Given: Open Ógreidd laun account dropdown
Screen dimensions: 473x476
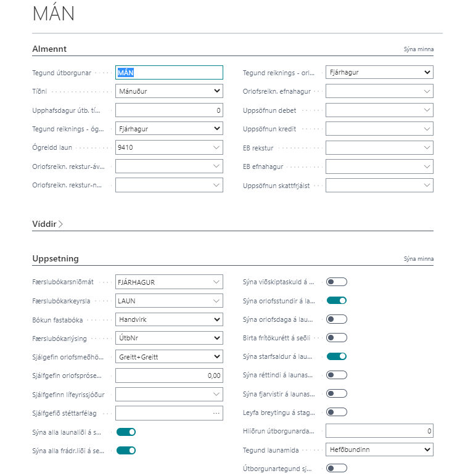Looking at the screenshot, I should [x=216, y=147].
